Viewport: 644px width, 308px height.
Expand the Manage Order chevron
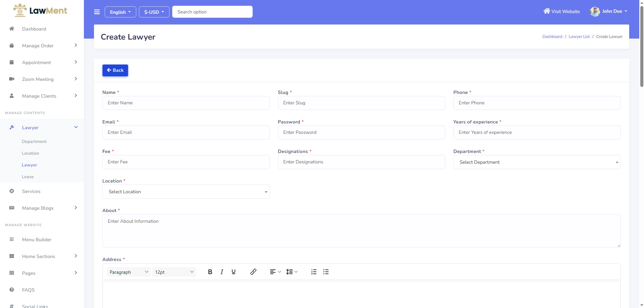(76, 45)
